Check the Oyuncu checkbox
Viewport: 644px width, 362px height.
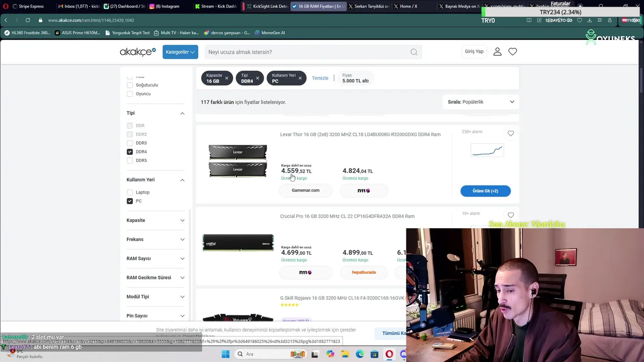[130, 94]
